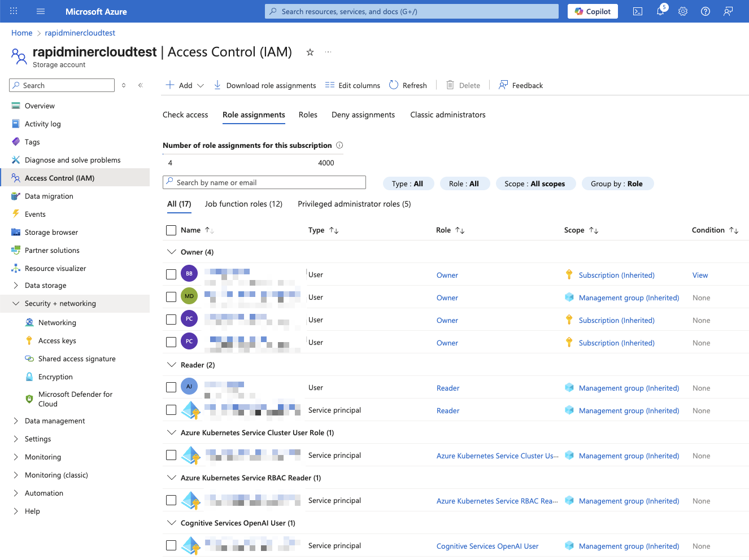
Task: Open the View condition link
Action: pos(700,275)
